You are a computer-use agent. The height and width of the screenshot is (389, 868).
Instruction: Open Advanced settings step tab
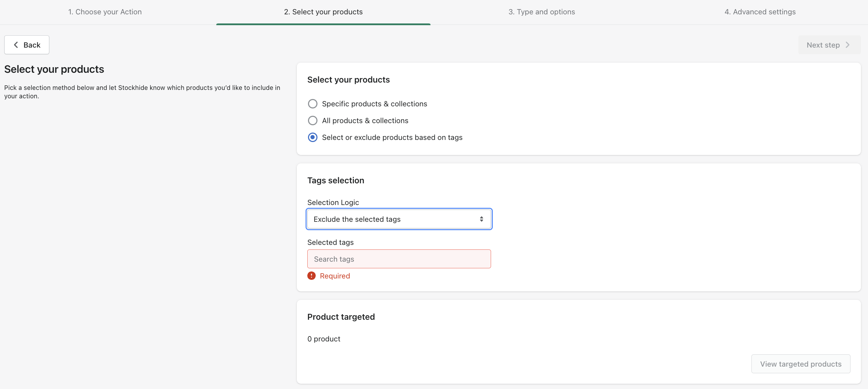click(x=760, y=12)
